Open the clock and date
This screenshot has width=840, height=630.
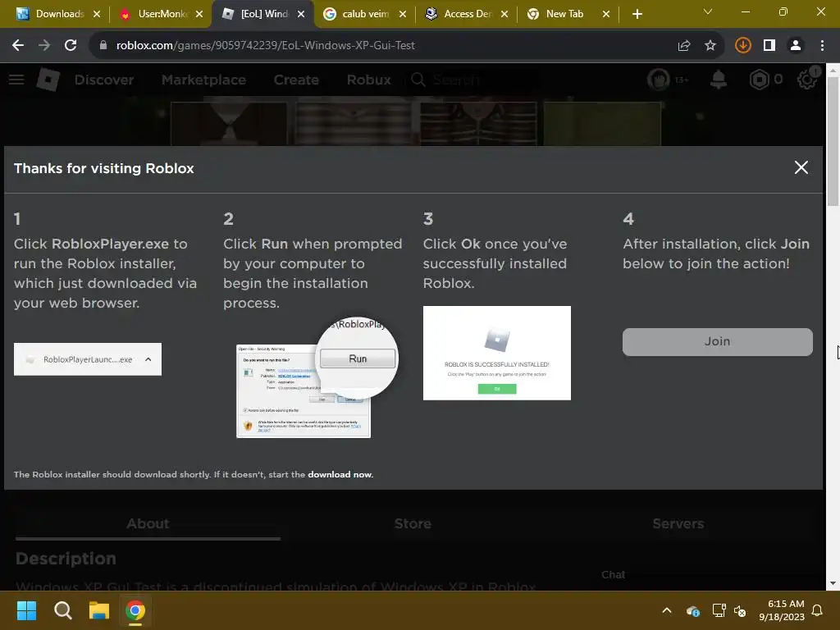click(782, 610)
